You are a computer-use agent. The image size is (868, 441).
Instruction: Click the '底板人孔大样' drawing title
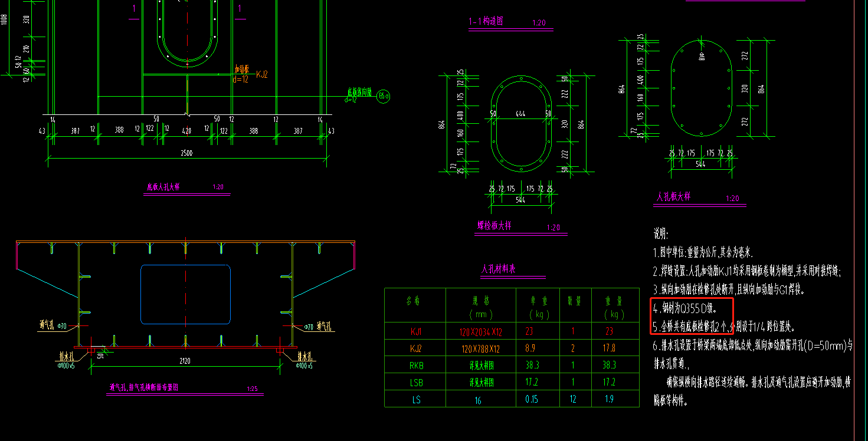point(163,187)
